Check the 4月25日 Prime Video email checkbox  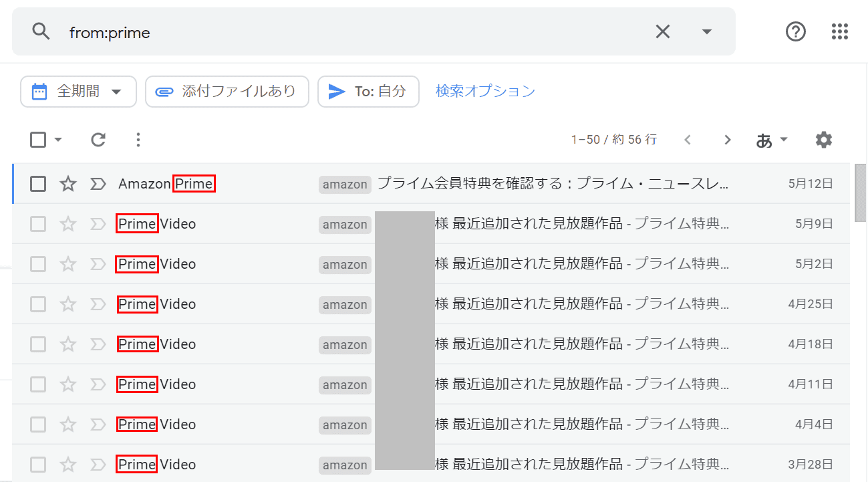point(38,304)
